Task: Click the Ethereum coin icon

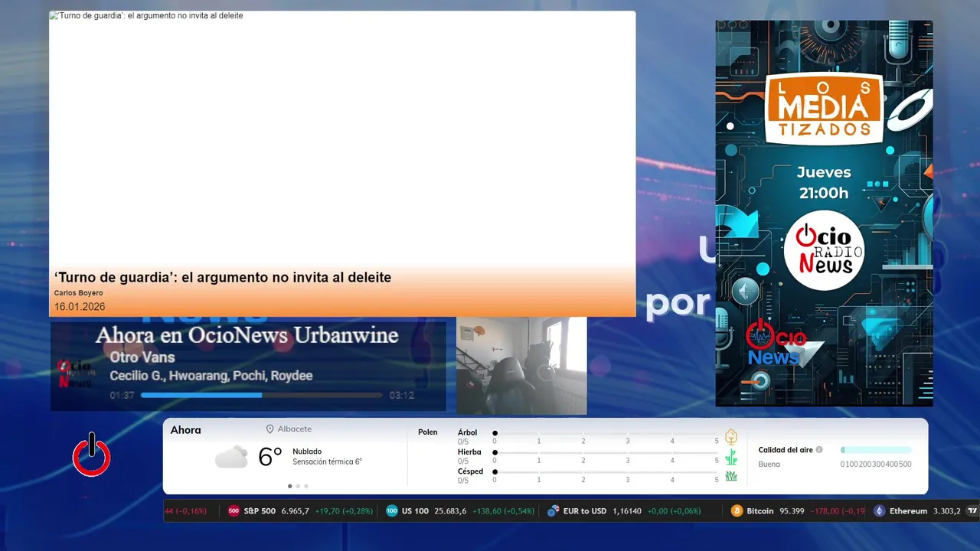Action: point(880,511)
